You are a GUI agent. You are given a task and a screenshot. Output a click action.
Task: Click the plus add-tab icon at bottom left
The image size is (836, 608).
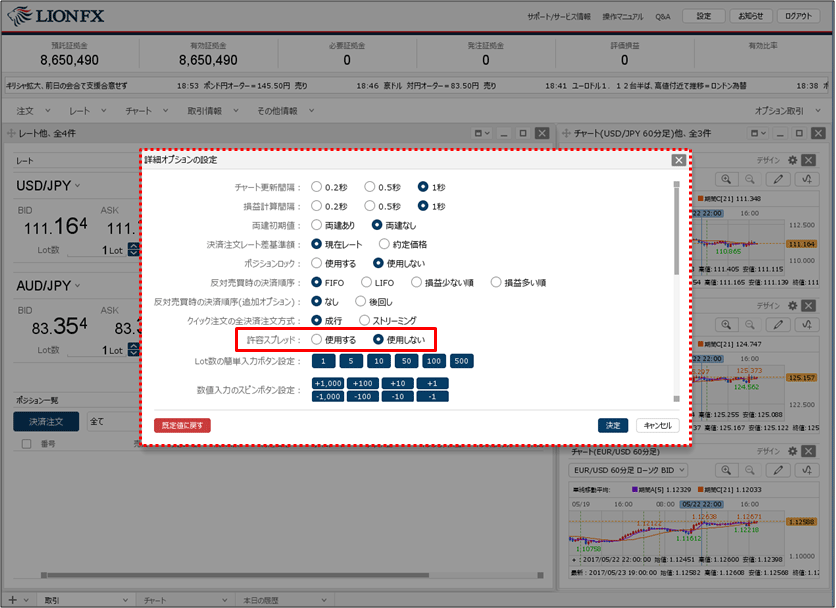13,600
